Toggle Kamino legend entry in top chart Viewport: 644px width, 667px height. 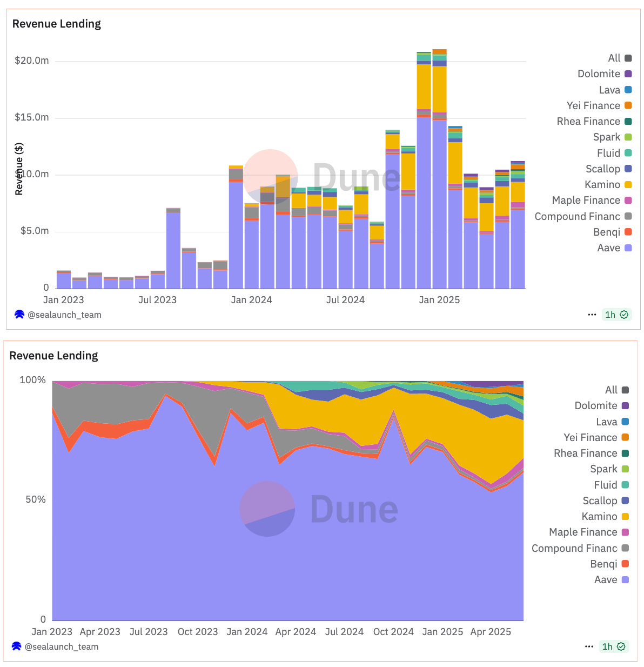(x=608, y=184)
